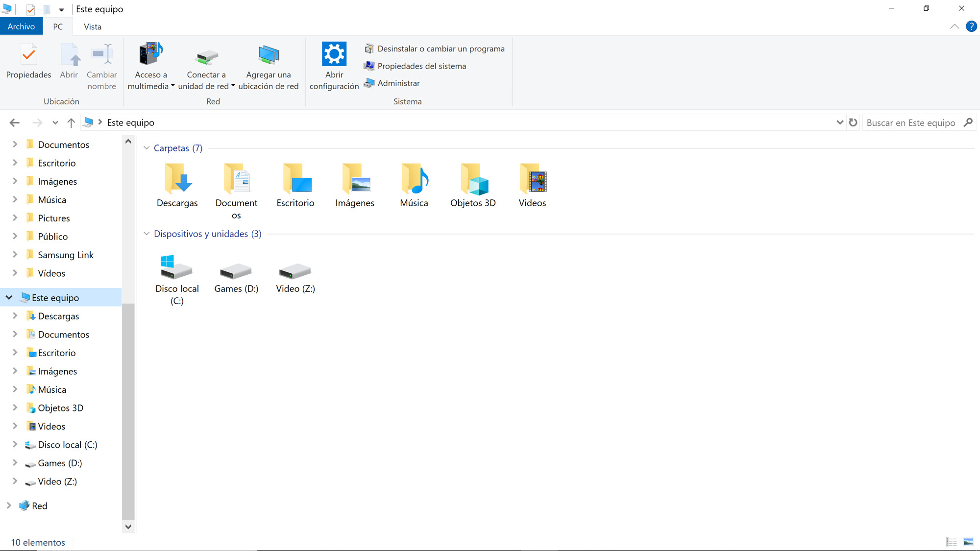Expand Samsung Link in the navigation tree

pyautogui.click(x=15, y=255)
